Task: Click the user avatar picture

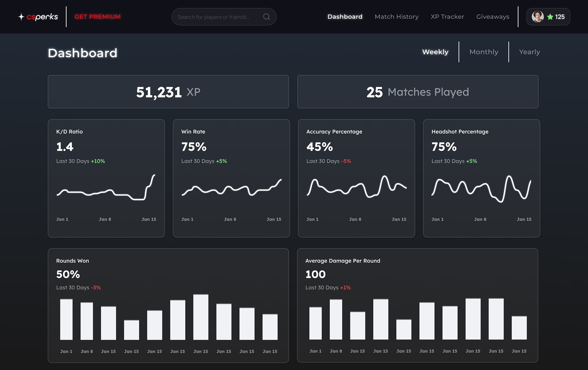Action: (537, 17)
